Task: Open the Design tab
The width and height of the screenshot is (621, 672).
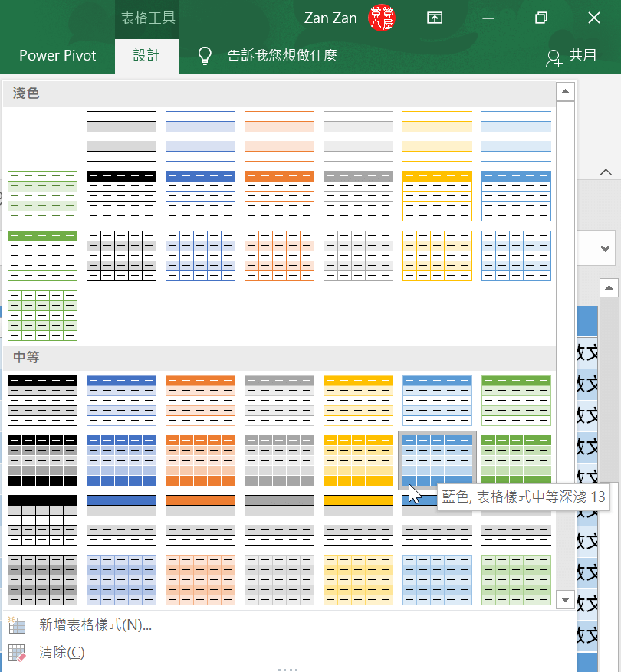Action: click(x=146, y=56)
